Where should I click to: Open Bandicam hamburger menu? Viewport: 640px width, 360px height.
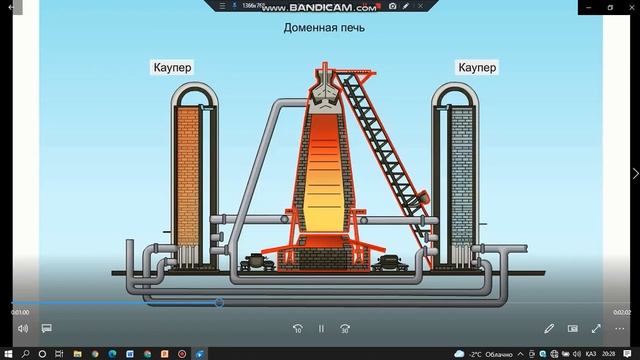[222, 6]
